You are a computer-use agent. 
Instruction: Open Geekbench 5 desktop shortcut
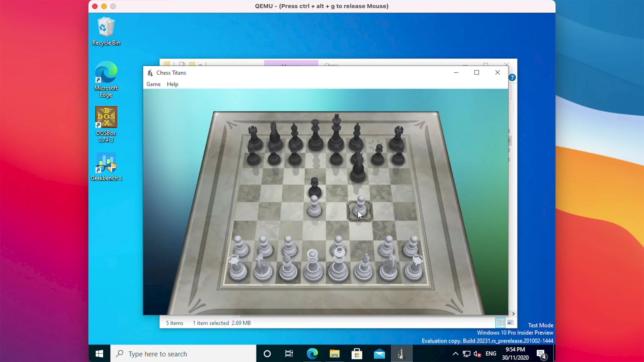point(106,167)
